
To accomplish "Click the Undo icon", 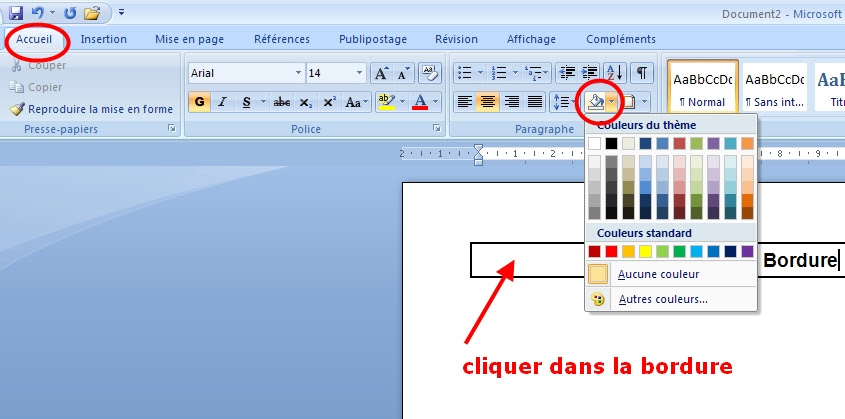I will 38,12.
